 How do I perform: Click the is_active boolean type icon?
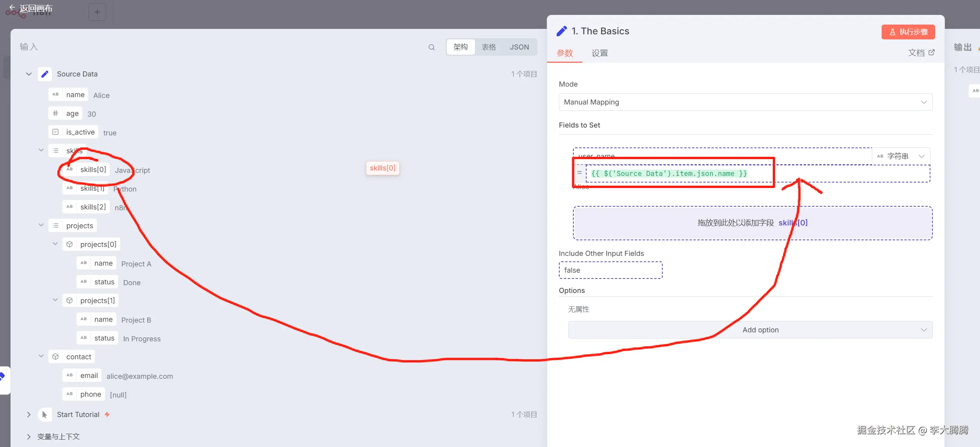[x=55, y=132]
